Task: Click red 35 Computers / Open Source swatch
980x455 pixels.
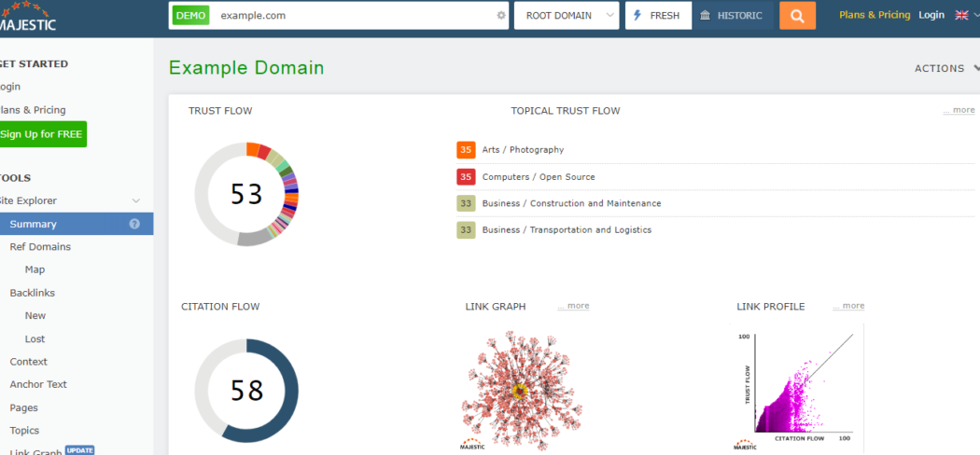Action: 466,176
